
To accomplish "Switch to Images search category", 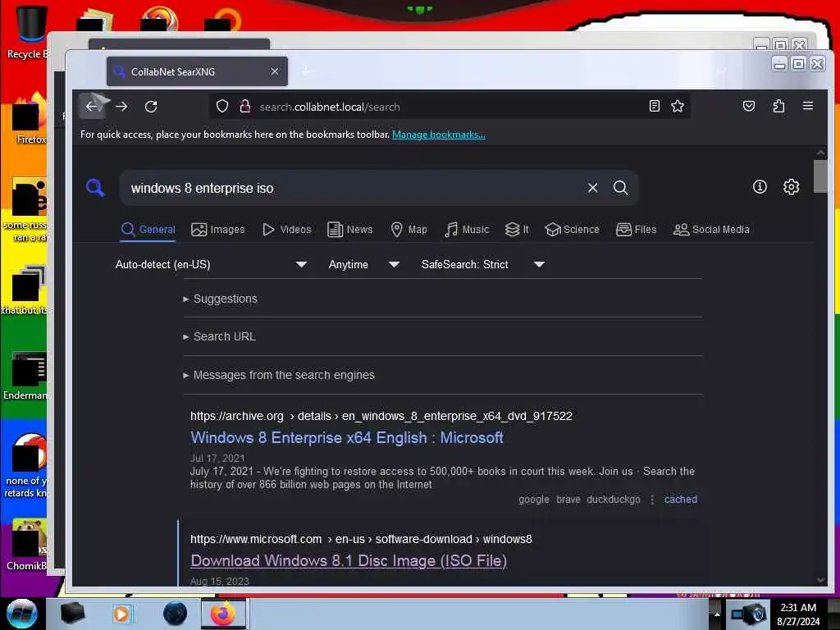I will (x=218, y=230).
